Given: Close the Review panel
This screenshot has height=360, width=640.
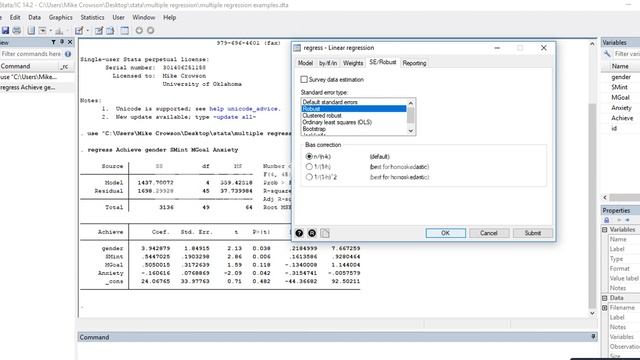Looking at the screenshot, I should click(x=70, y=42).
